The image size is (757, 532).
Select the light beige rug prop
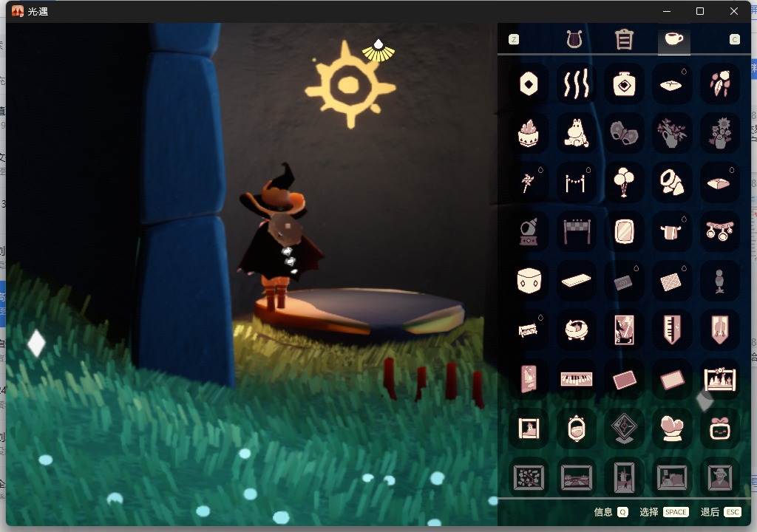(671, 379)
